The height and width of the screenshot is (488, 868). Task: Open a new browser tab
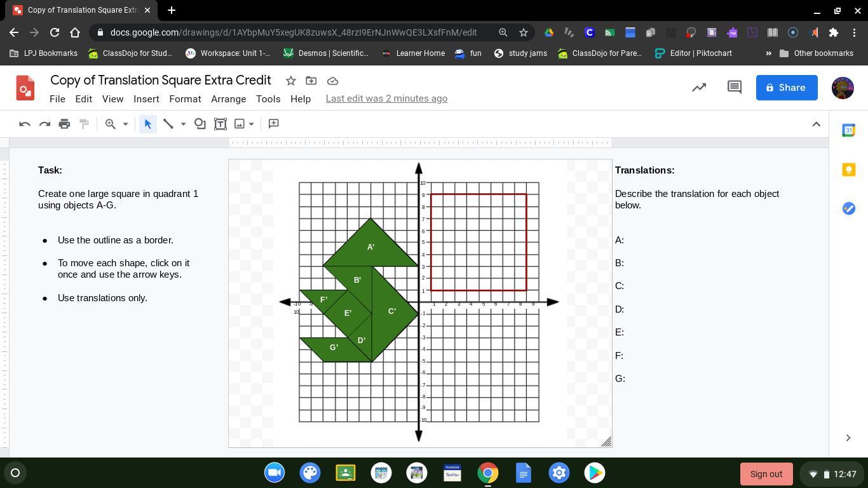[x=171, y=10]
